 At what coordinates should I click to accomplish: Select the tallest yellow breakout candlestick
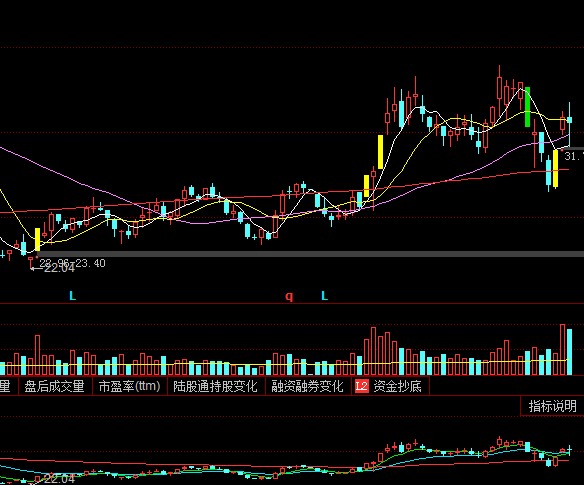pyautogui.click(x=380, y=152)
